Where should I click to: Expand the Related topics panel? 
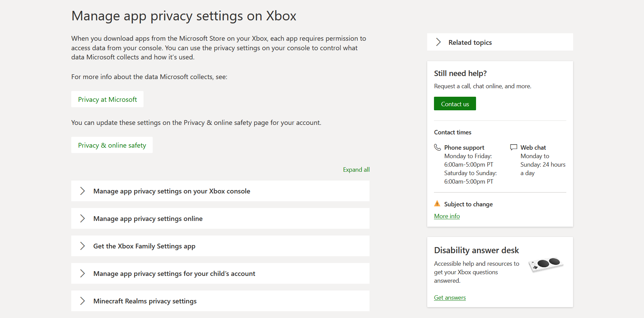(500, 42)
